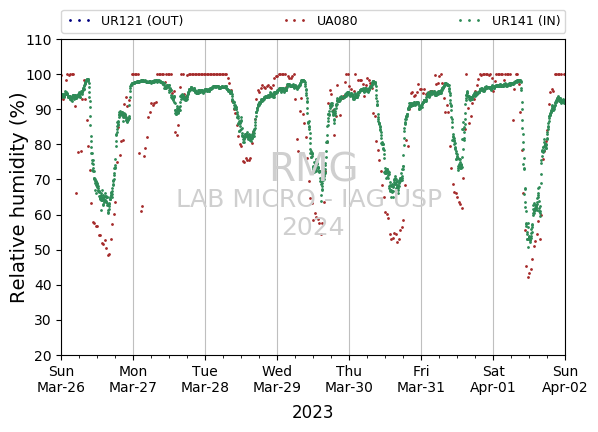Click the 100 tick on the humidity axis
598x432 pixels.
39,75
